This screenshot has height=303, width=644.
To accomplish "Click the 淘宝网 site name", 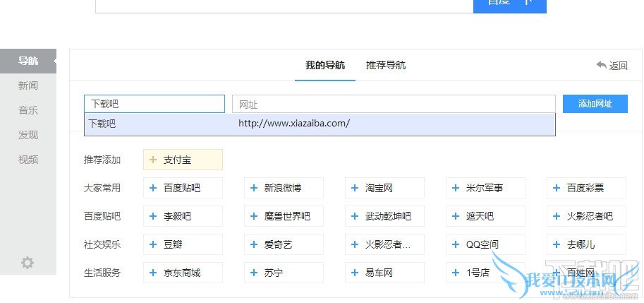I will coord(379,188).
